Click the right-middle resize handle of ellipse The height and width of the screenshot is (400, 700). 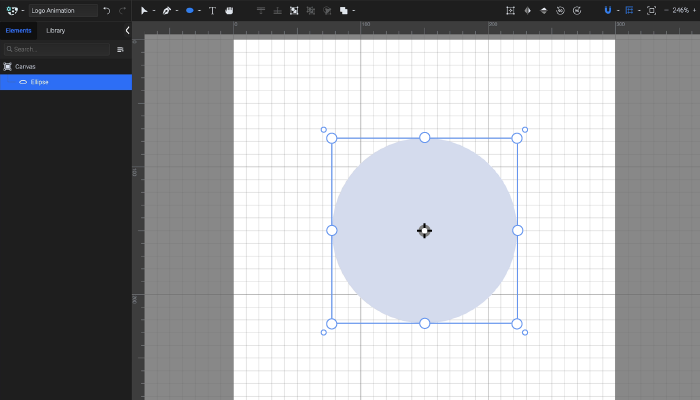click(x=517, y=230)
